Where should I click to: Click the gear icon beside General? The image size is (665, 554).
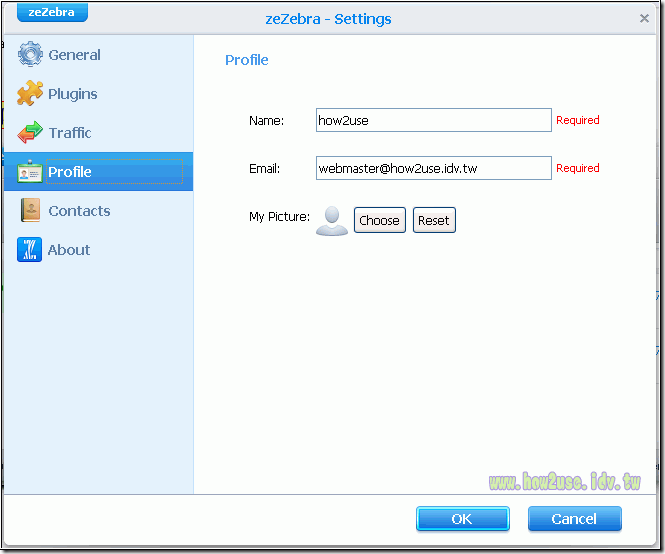tap(30, 55)
